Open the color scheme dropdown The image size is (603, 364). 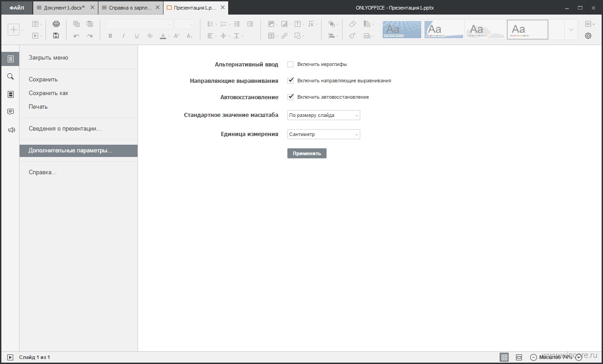[x=369, y=24]
